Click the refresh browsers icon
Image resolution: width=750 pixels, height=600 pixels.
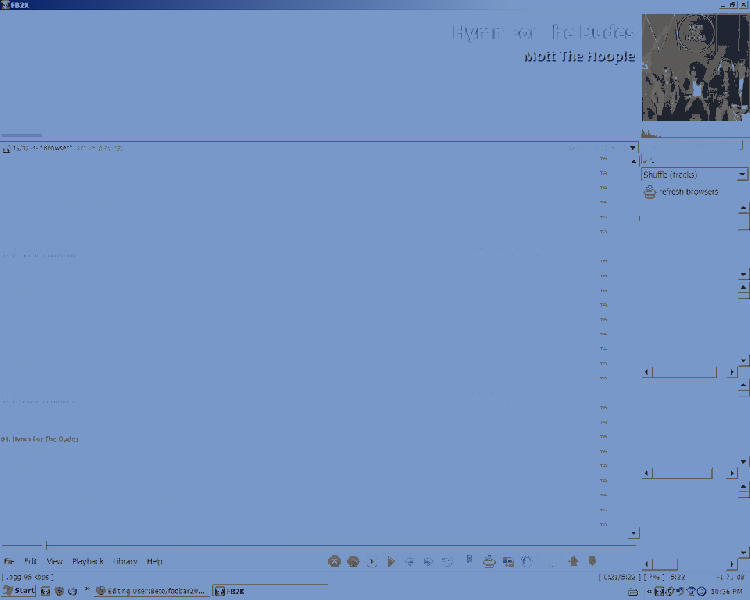click(x=649, y=192)
